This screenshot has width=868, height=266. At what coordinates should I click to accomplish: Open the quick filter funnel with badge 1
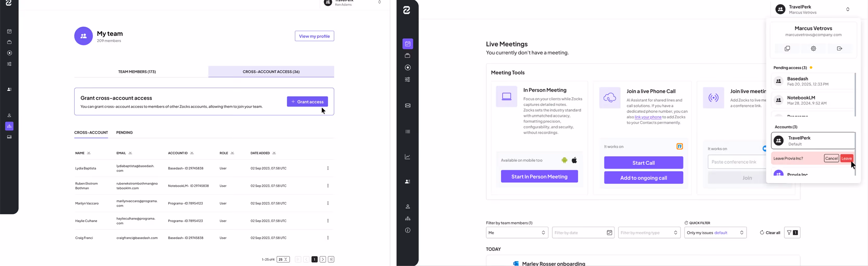click(x=792, y=233)
